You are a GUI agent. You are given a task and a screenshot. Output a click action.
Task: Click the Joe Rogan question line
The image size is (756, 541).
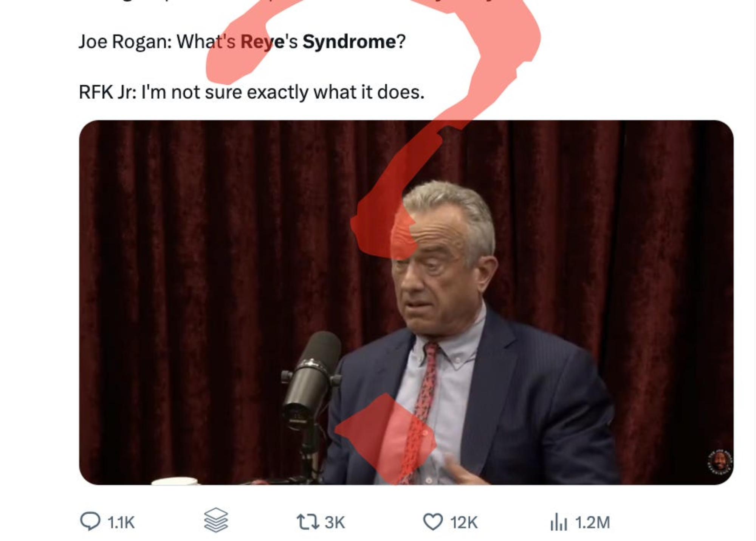click(x=242, y=42)
